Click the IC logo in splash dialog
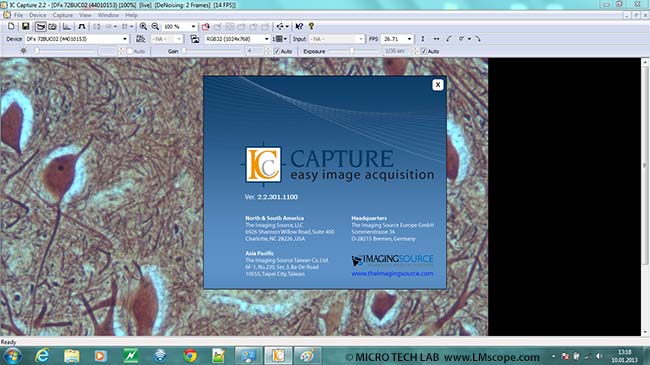This screenshot has width=650, height=365. click(x=263, y=165)
